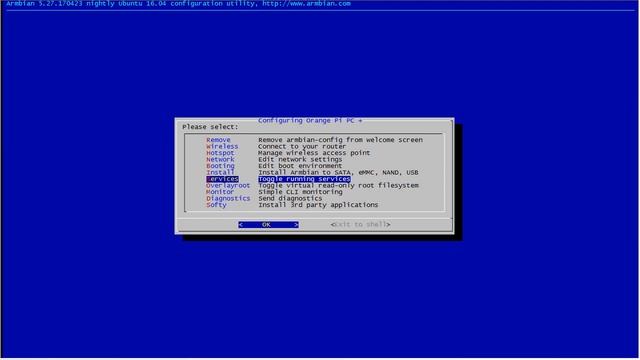Screen dimensions: 640x360
Task: Click the 'Configuring Orange Pi PC +' title
Action: [310, 121]
